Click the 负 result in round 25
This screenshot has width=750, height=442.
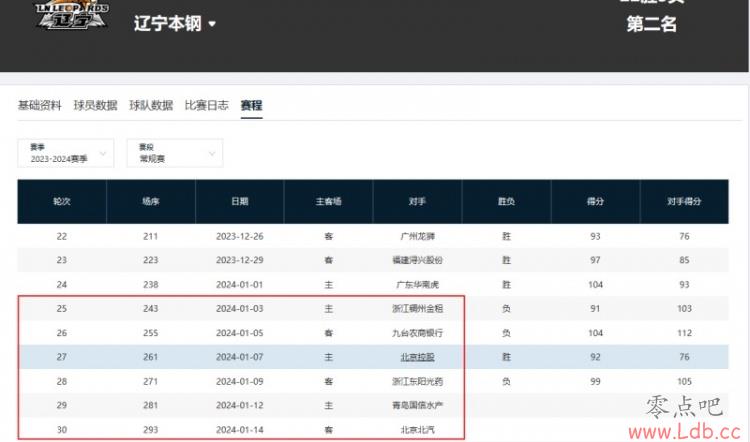(x=506, y=309)
